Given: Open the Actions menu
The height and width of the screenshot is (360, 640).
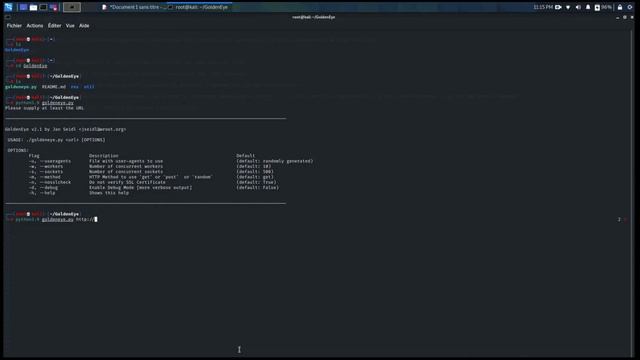Looking at the screenshot, I should coord(35,25).
